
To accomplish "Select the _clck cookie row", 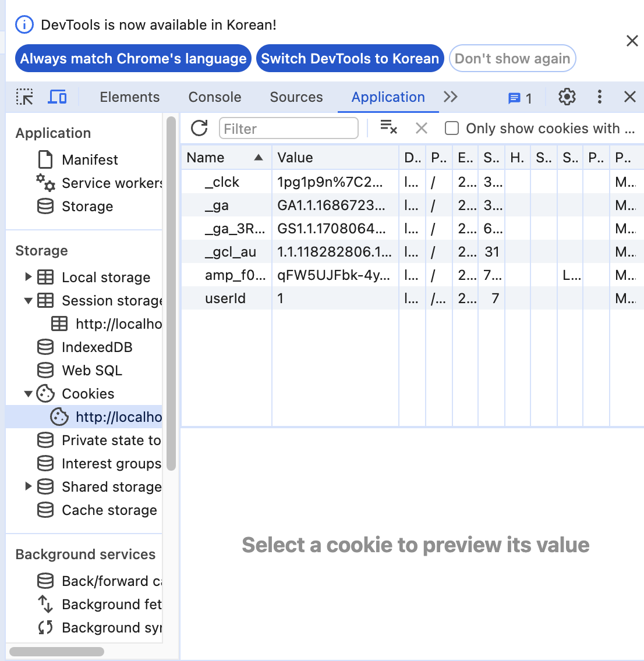I will [412, 182].
